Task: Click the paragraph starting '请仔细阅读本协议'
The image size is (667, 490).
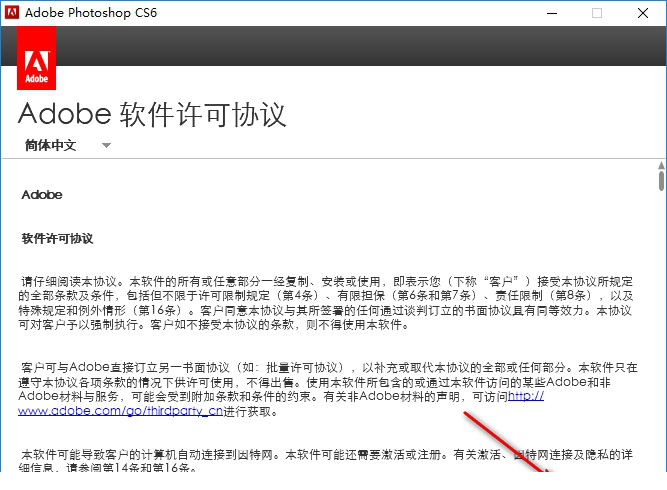Action: tap(326, 303)
